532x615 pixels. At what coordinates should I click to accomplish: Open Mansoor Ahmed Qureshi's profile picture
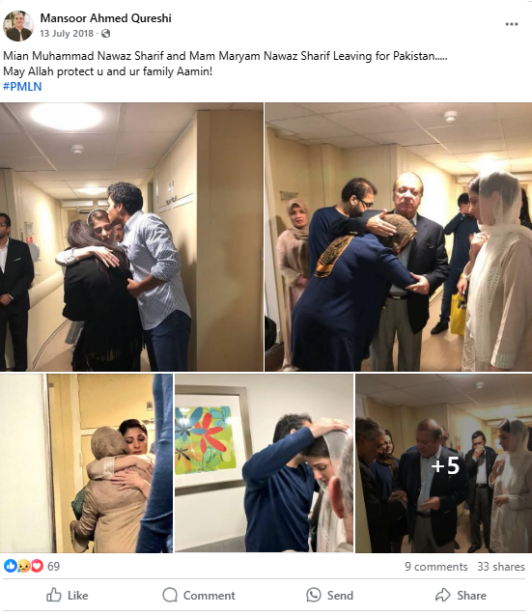[x=18, y=26]
